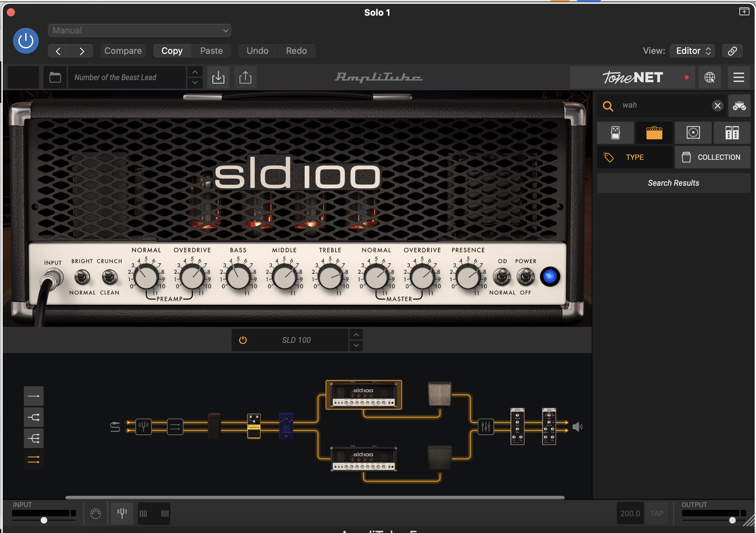Click the save preset icon
The image size is (756, 533).
(x=218, y=77)
